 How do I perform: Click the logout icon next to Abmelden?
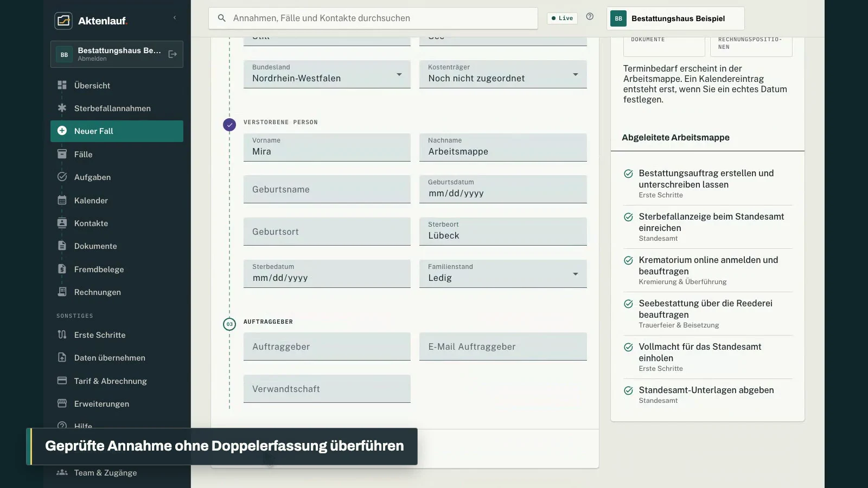[x=173, y=54]
